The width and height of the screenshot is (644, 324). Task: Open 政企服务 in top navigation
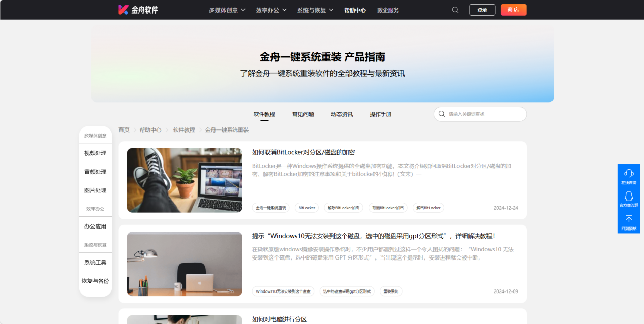point(388,10)
